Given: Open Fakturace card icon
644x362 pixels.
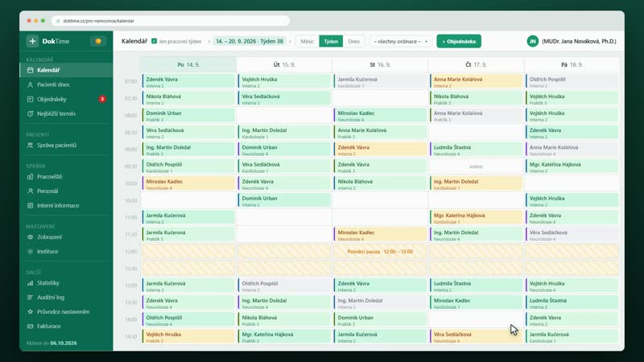Looking at the screenshot, I should coord(30,327).
